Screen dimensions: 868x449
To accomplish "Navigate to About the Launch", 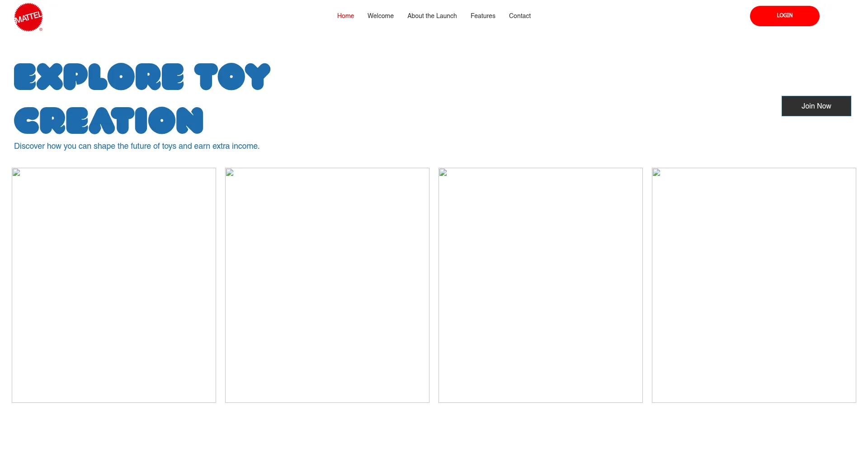I will pos(432,16).
